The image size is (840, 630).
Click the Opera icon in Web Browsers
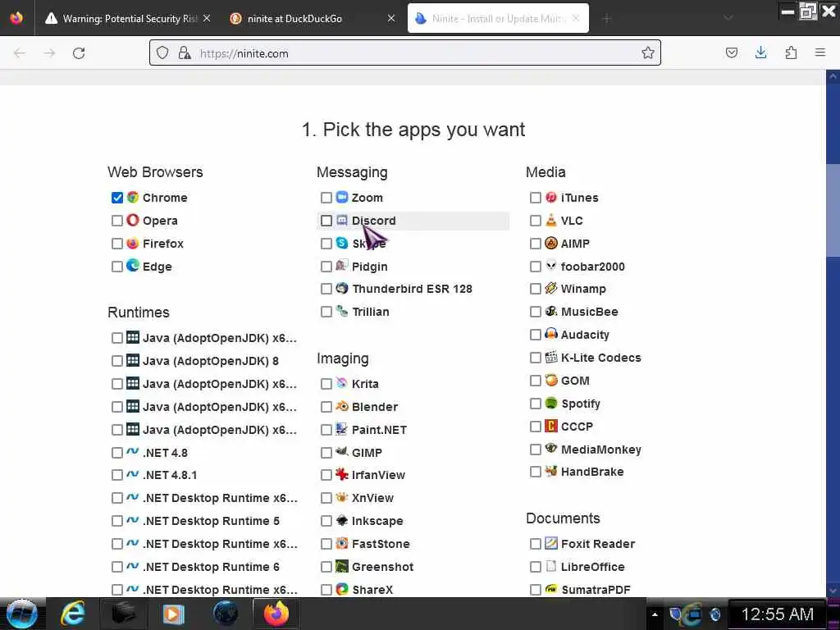point(132,220)
